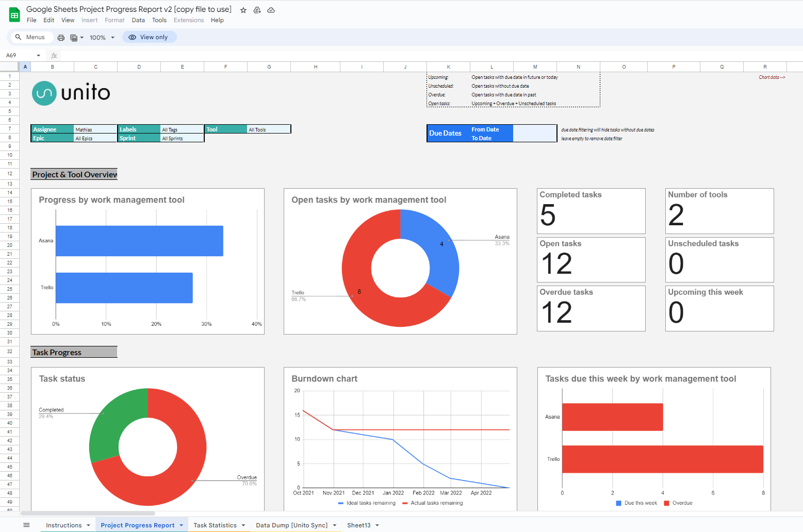Screen dimensions: 803x532
Task: Click the print icon in the toolbar
Action: [61, 37]
